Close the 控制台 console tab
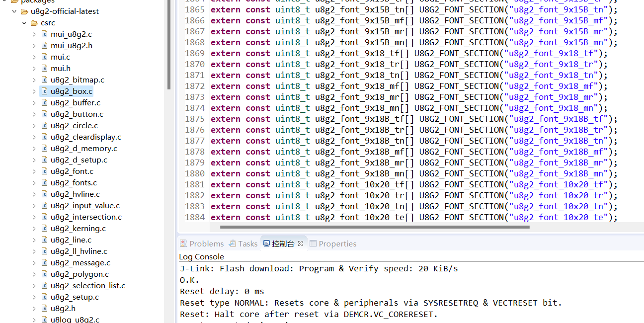Image resolution: width=644 pixels, height=323 pixels. [x=301, y=243]
